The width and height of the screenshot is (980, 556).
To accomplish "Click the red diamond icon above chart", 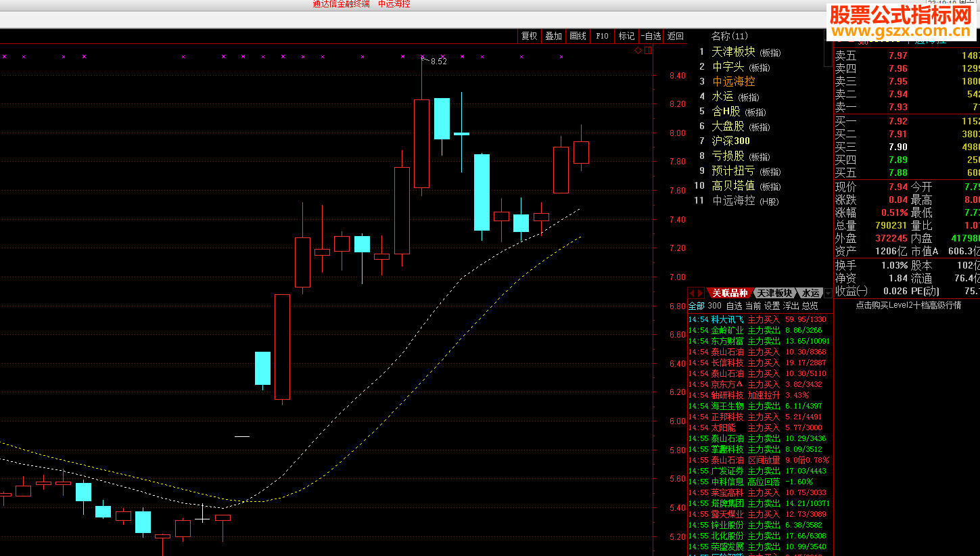I will (x=638, y=51).
